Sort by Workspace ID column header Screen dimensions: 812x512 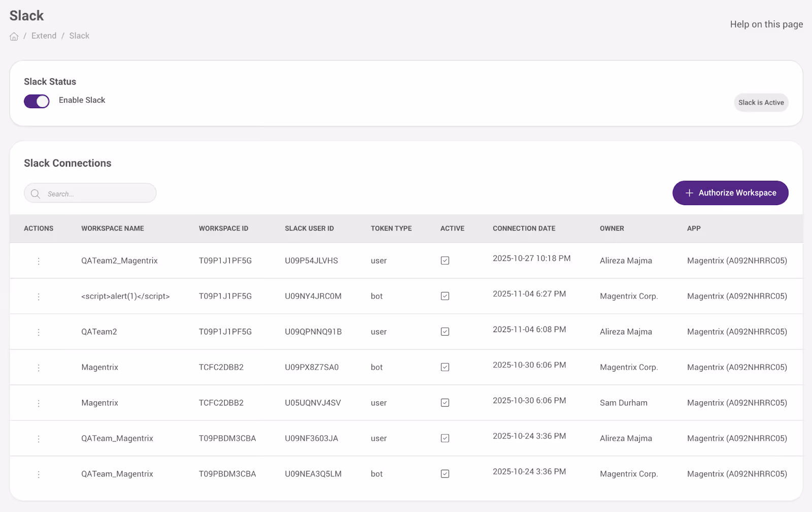click(223, 229)
